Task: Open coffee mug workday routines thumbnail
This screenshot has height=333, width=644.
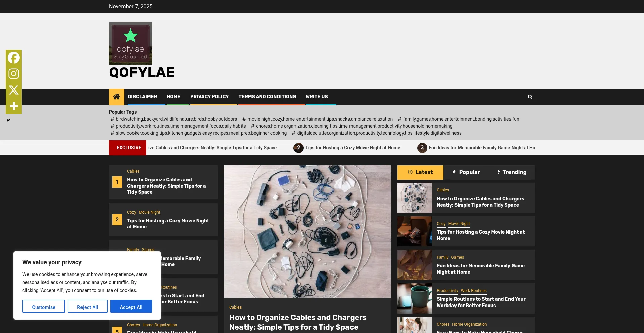Action: (415, 298)
